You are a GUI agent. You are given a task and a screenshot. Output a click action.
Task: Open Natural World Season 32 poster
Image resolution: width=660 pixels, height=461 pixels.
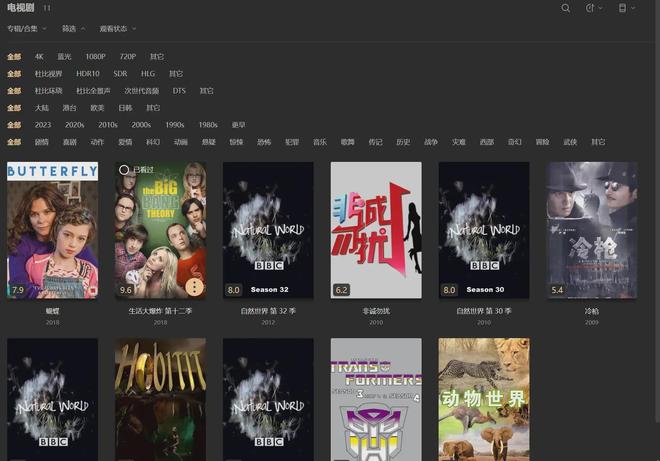click(268, 230)
